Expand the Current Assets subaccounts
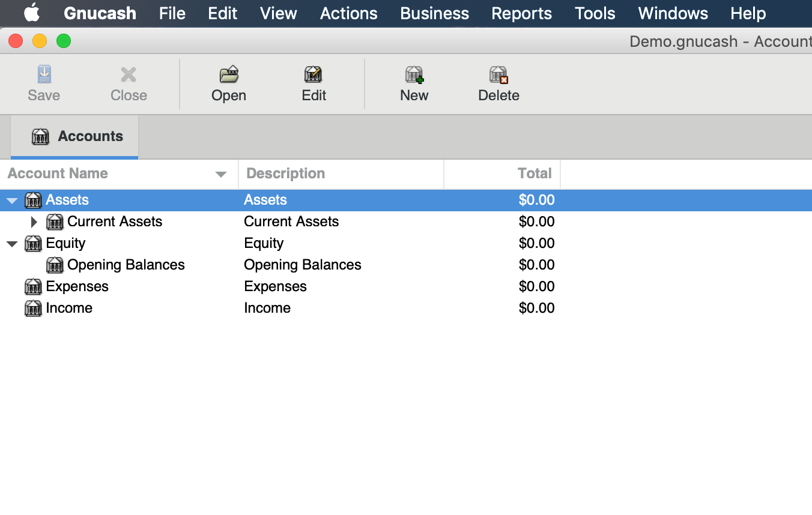Image resolution: width=812 pixels, height=515 pixels. [x=34, y=221]
